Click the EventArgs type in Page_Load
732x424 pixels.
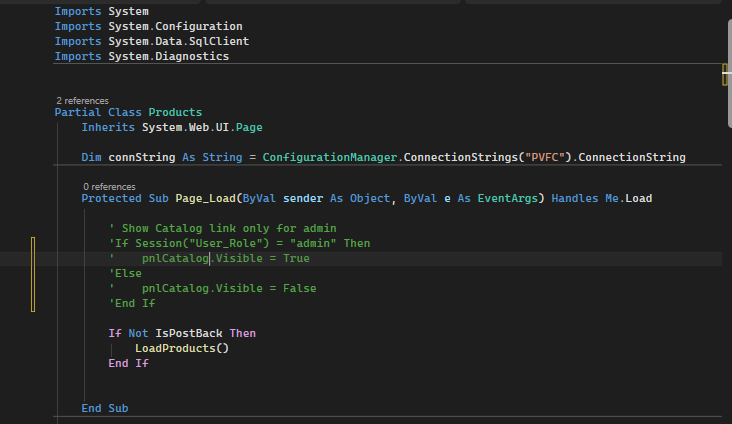[x=504, y=198]
